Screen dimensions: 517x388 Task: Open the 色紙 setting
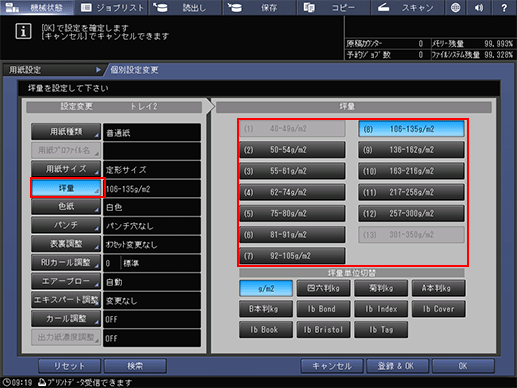point(66,207)
